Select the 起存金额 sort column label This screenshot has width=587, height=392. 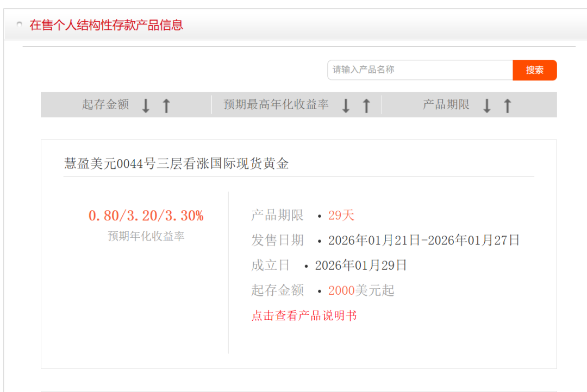pyautogui.click(x=105, y=105)
